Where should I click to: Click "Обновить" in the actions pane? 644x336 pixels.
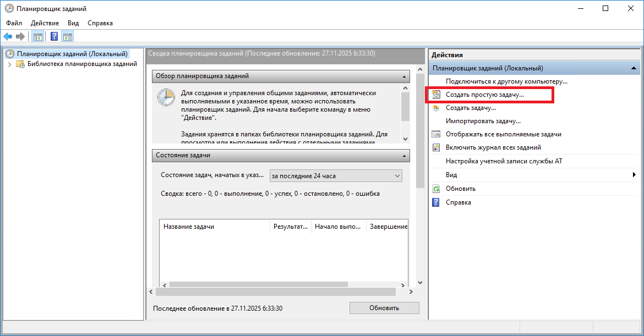(x=460, y=189)
